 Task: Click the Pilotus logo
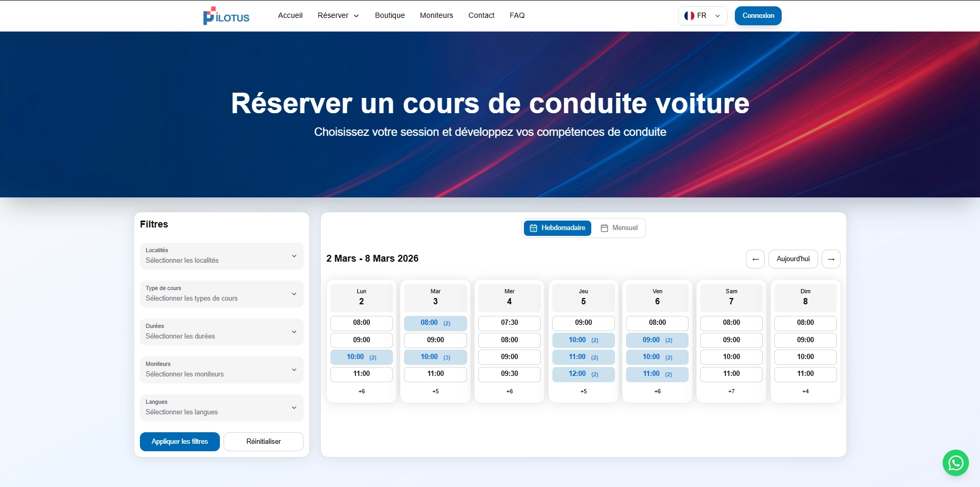click(x=226, y=16)
